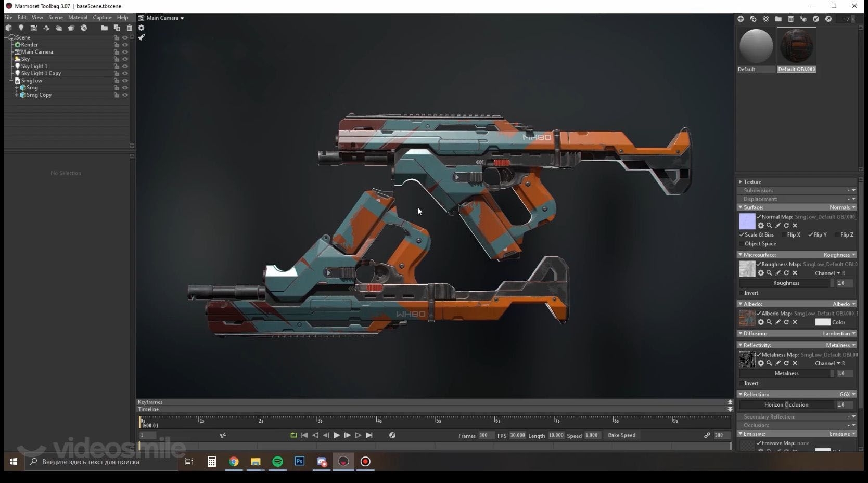Open the Reflection GGX dropdown
Viewport: 868px width, 483px height.
848,395
